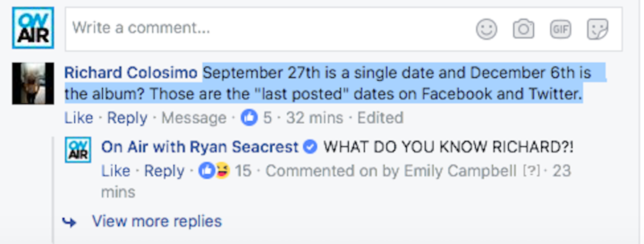
Task: Open On Air with Ryan Seacrest page
Action: 200,147
